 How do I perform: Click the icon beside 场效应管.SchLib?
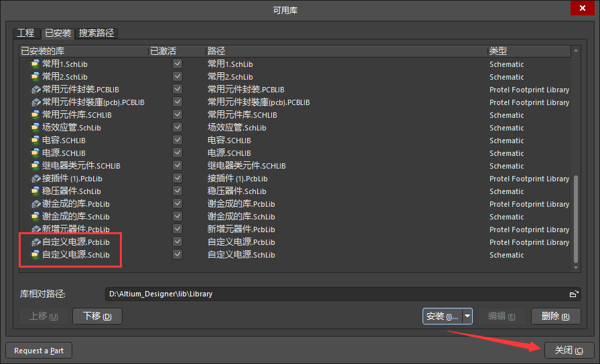coord(35,127)
